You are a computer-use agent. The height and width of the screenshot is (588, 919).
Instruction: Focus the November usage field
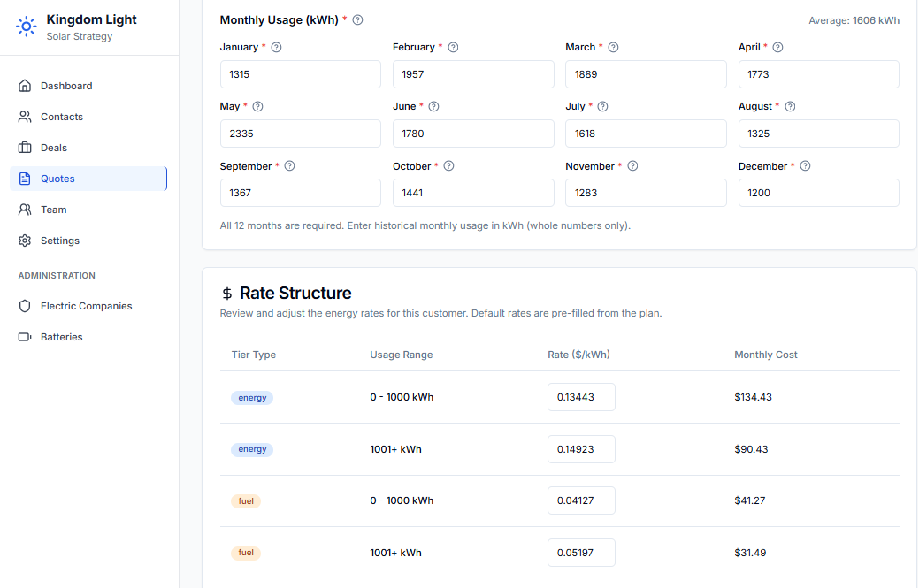pos(646,193)
